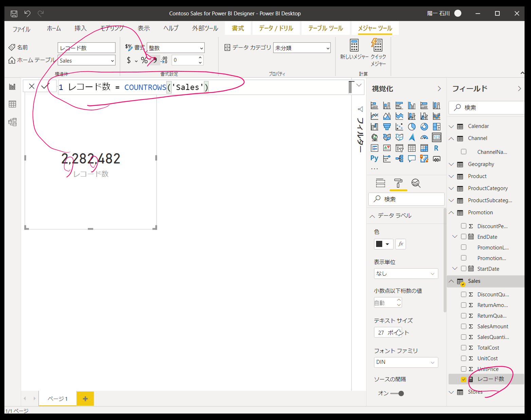This screenshot has width=531, height=420.
Task: Pick the decomposition tree visual
Action: pos(399,159)
